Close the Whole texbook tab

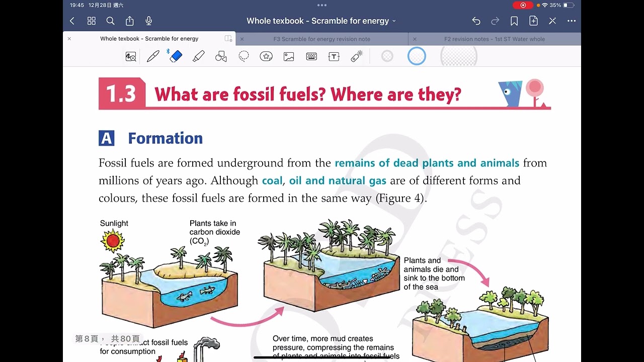[69, 39]
